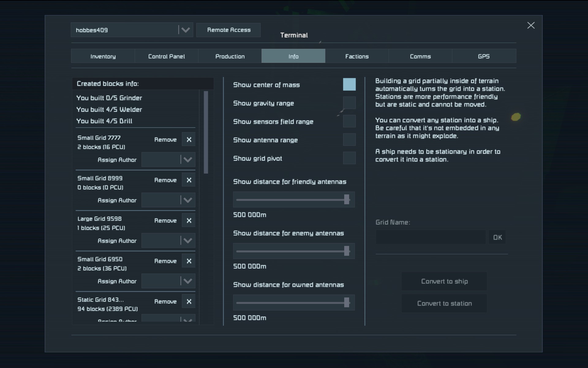Click the X icon for Small Grid 7777
This screenshot has width=588, height=368.
(x=189, y=140)
